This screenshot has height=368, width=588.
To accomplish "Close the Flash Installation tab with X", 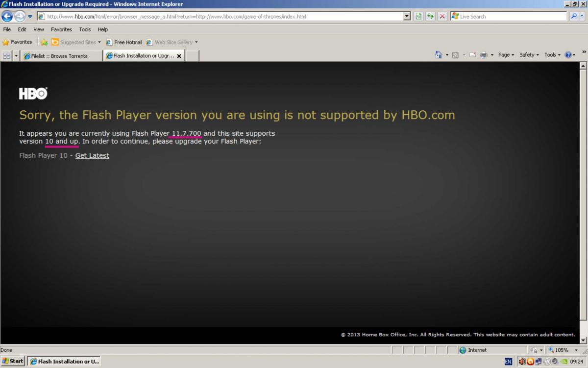I will pyautogui.click(x=179, y=56).
